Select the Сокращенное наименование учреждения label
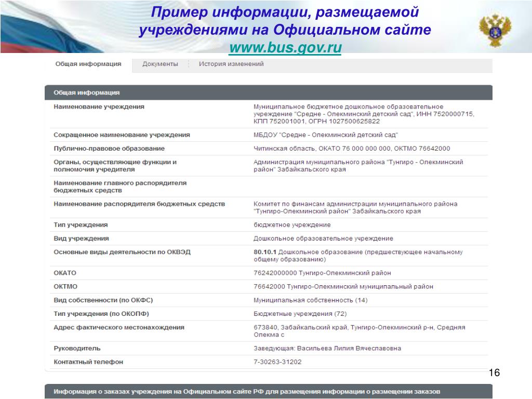 [122, 135]
